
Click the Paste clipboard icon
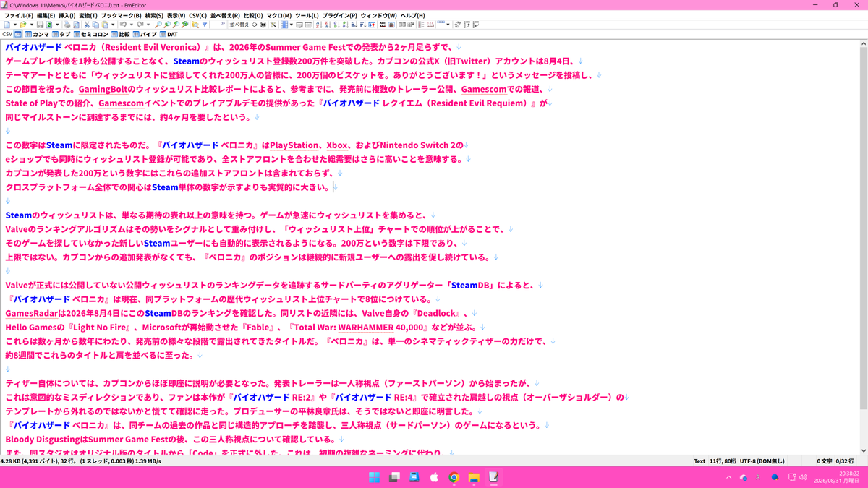(x=104, y=25)
